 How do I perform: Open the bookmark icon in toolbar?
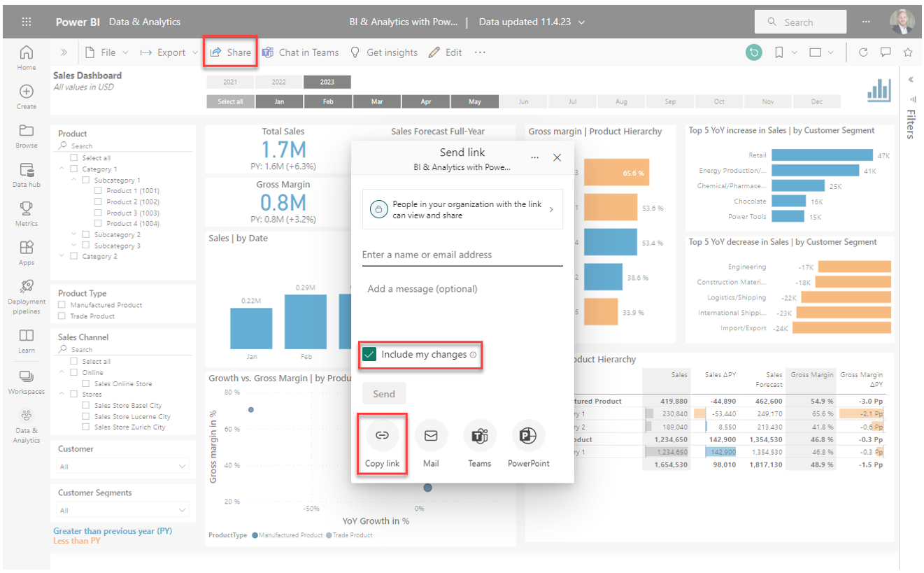tap(779, 52)
